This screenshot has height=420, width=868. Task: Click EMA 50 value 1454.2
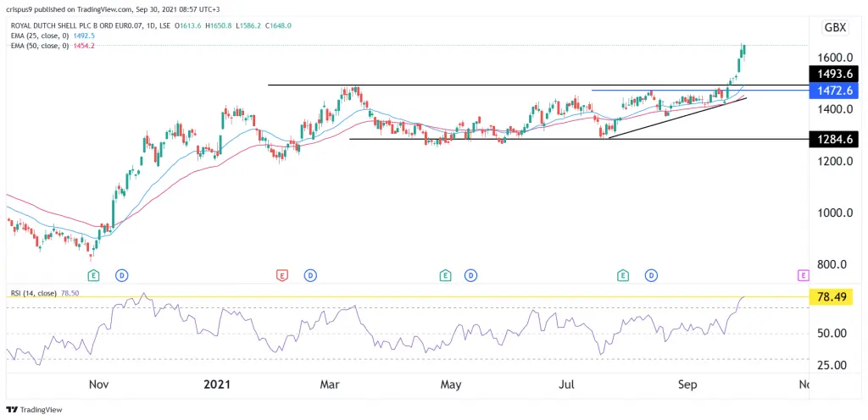coord(84,46)
